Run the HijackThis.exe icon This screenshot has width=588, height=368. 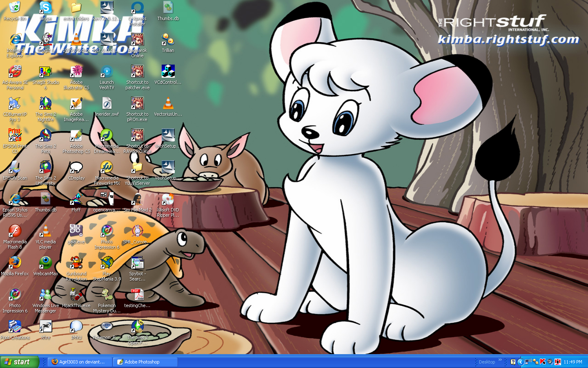[x=76, y=298]
